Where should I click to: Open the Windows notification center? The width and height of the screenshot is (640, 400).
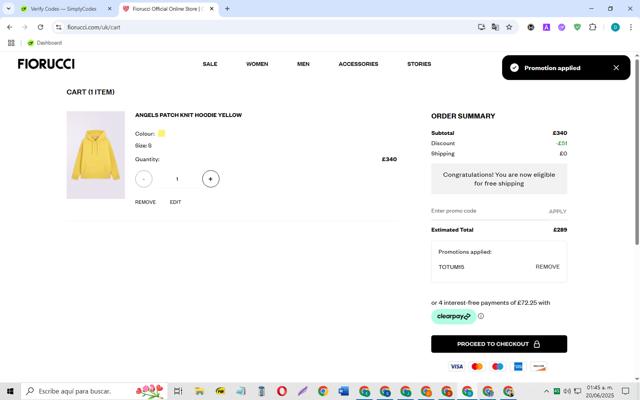[x=625, y=391]
